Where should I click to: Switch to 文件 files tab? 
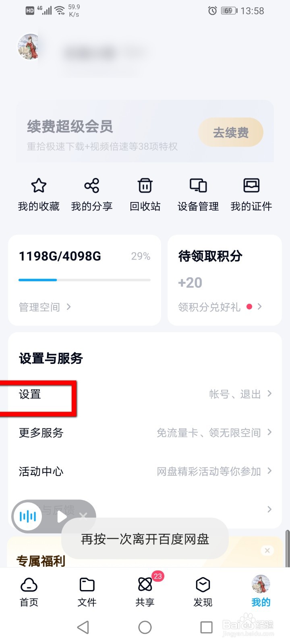coord(87,592)
